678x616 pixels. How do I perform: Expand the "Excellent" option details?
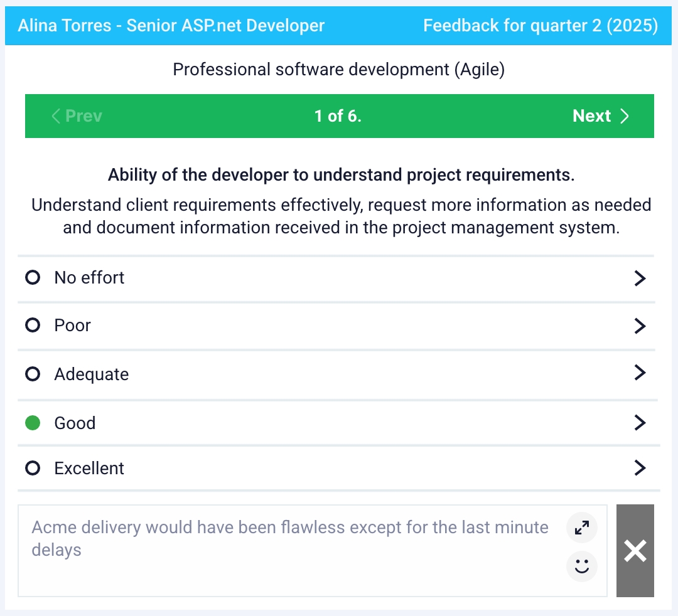pyautogui.click(x=640, y=467)
